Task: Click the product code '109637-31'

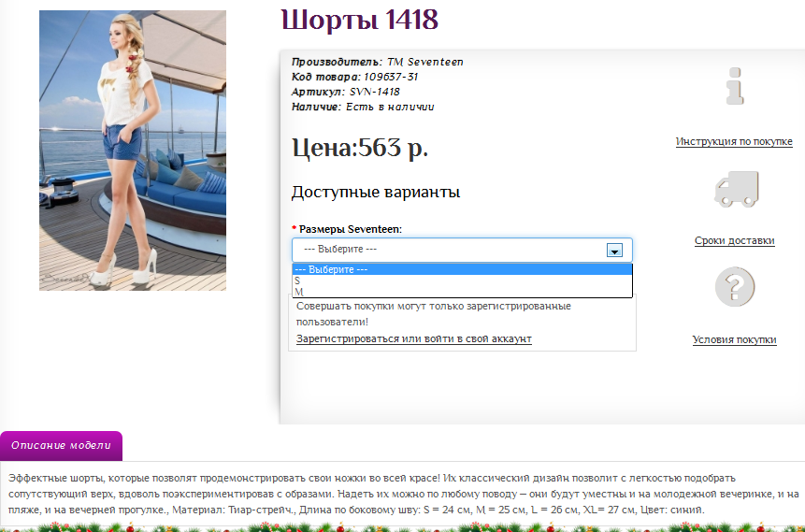Action: coord(391,77)
